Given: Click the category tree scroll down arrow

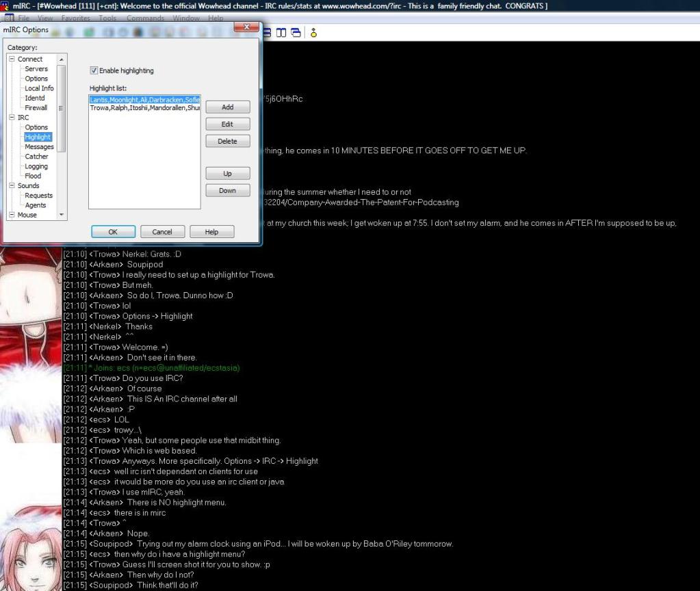Looking at the screenshot, I should coord(62,215).
